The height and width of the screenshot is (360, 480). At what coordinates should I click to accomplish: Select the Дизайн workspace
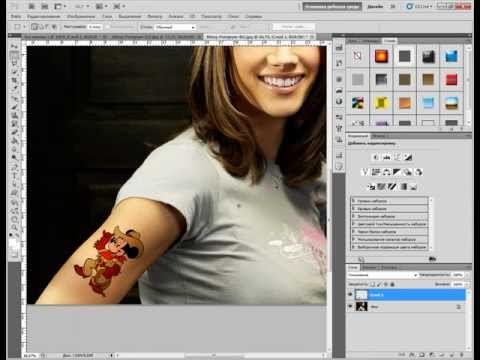375,6
